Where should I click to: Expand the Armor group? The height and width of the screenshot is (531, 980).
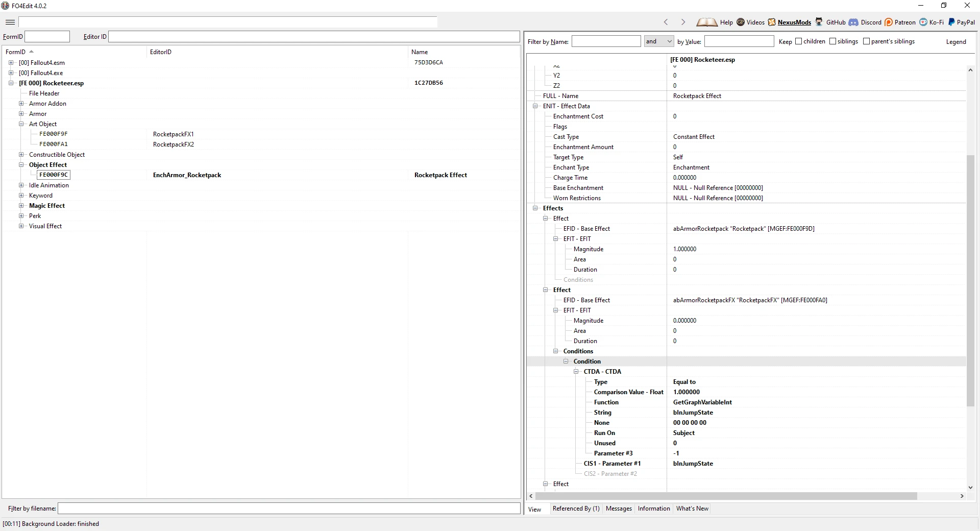pyautogui.click(x=21, y=114)
